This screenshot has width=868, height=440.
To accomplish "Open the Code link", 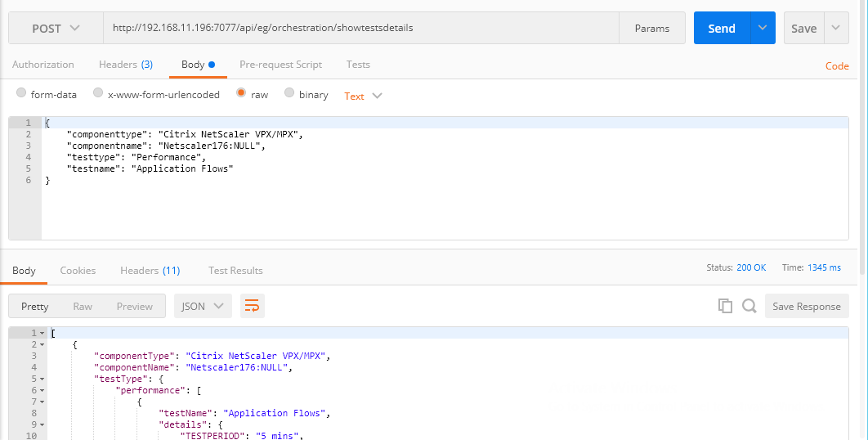I will point(837,66).
